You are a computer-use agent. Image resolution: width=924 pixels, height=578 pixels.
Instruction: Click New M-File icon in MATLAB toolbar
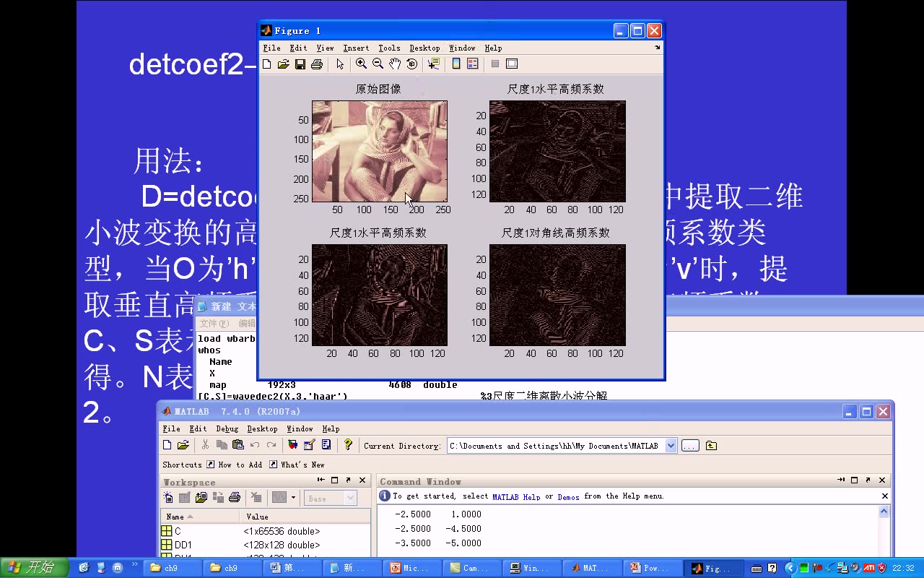(x=167, y=445)
